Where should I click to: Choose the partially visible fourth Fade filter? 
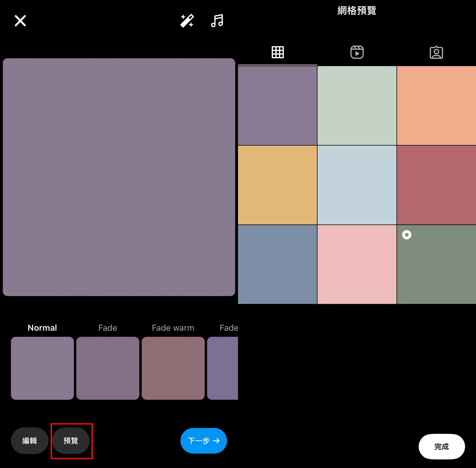coord(222,368)
